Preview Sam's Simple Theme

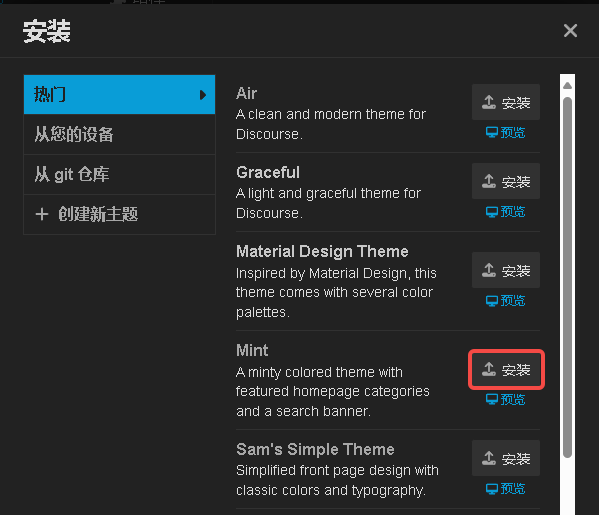tap(505, 489)
